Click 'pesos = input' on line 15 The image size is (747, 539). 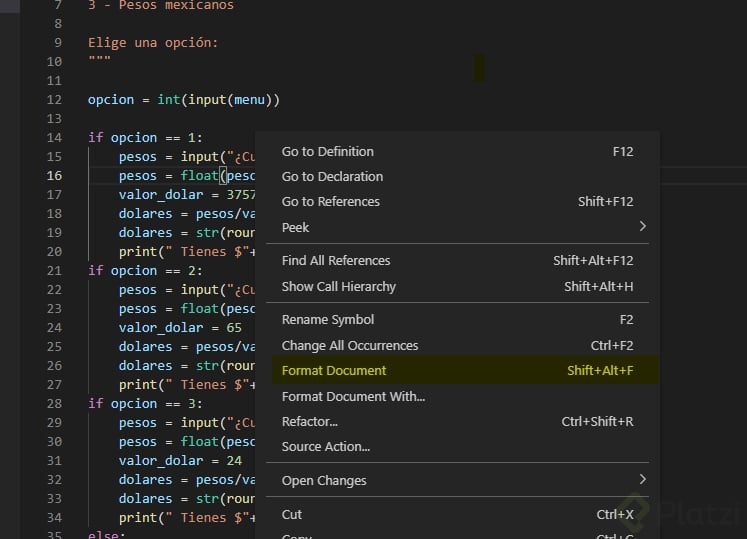coord(169,157)
